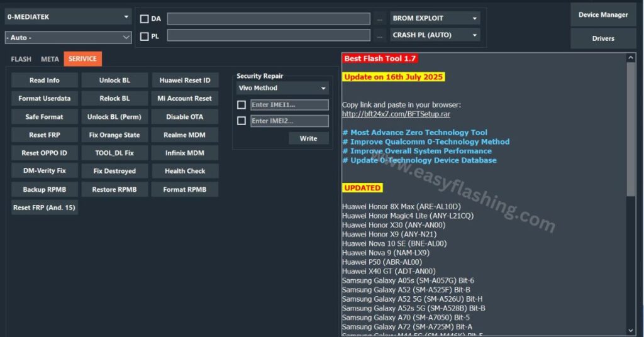Select the SERVICE tab
The width and height of the screenshot is (644, 337).
[82, 58]
